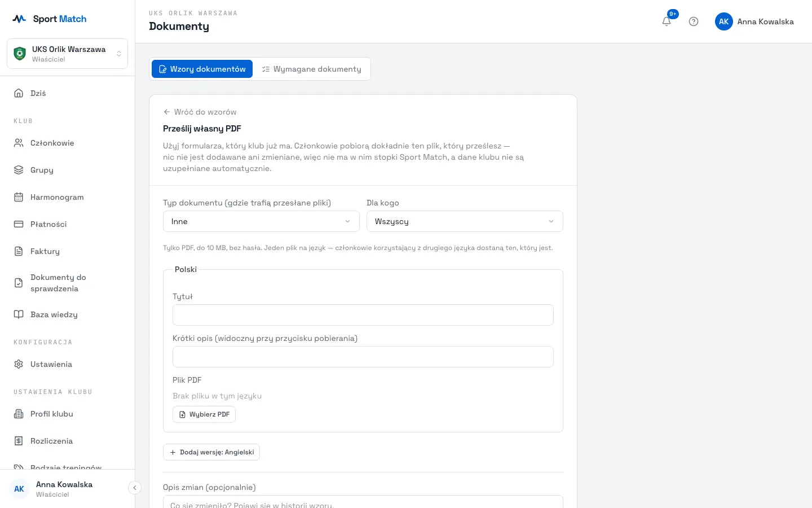
Task: Click the Baza wiedzy book icon
Action: [x=19, y=314]
